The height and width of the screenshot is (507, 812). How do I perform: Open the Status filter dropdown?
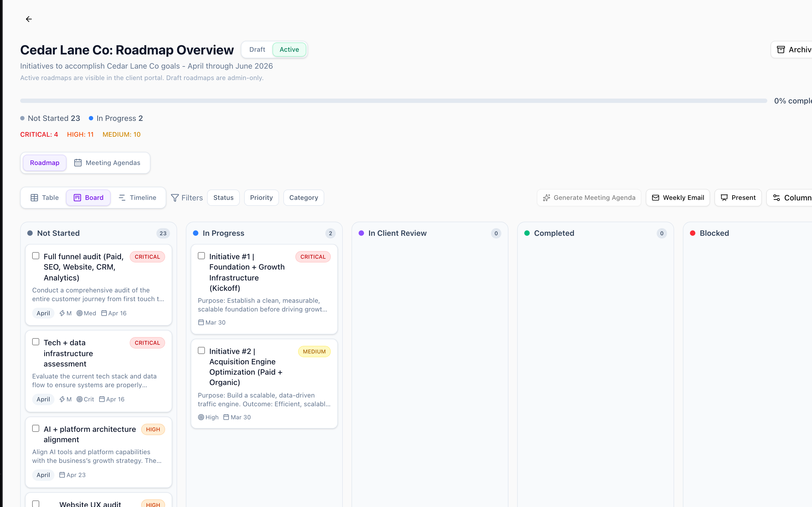tap(223, 198)
